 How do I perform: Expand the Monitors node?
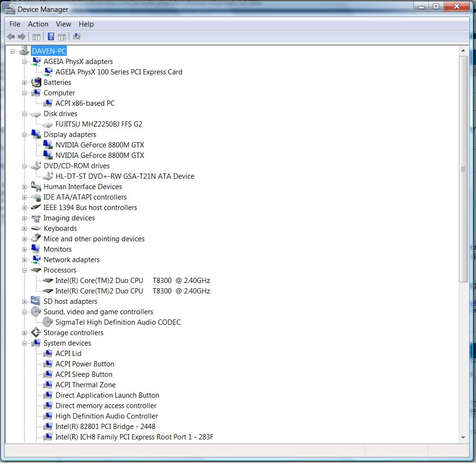pyautogui.click(x=24, y=249)
